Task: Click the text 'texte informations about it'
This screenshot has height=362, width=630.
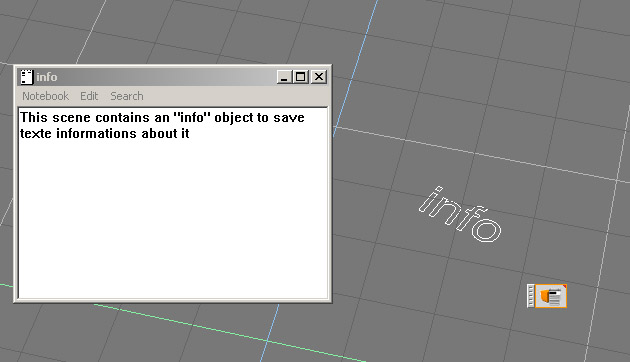Action: click(x=104, y=133)
